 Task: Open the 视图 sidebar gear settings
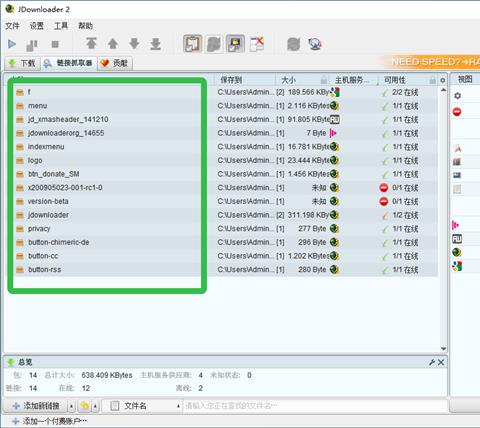(457, 96)
